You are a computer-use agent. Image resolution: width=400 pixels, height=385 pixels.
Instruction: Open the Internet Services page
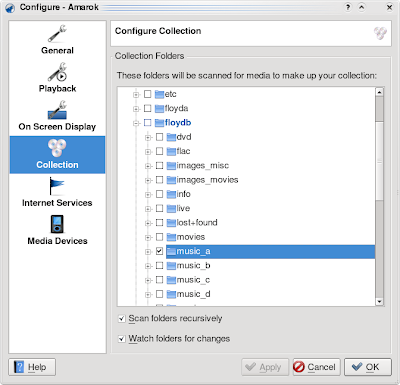point(57,193)
